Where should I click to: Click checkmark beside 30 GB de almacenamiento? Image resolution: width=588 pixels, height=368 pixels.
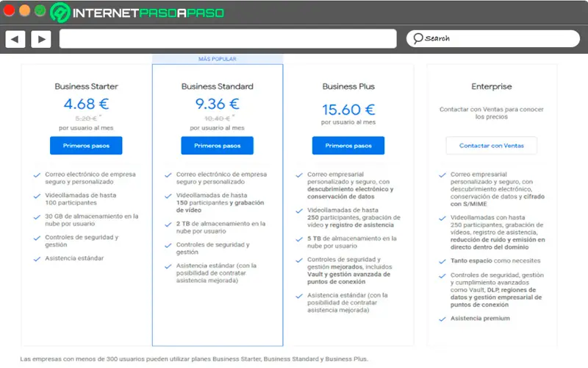click(x=37, y=216)
